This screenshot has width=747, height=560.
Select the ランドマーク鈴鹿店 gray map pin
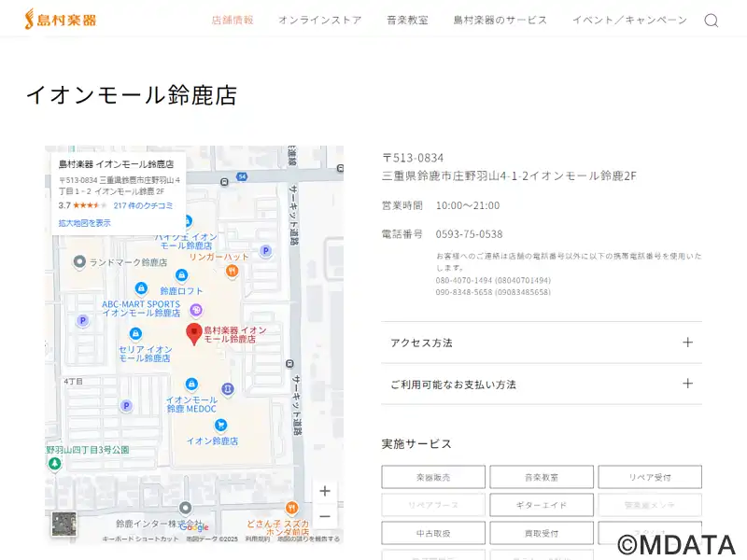click(x=79, y=261)
